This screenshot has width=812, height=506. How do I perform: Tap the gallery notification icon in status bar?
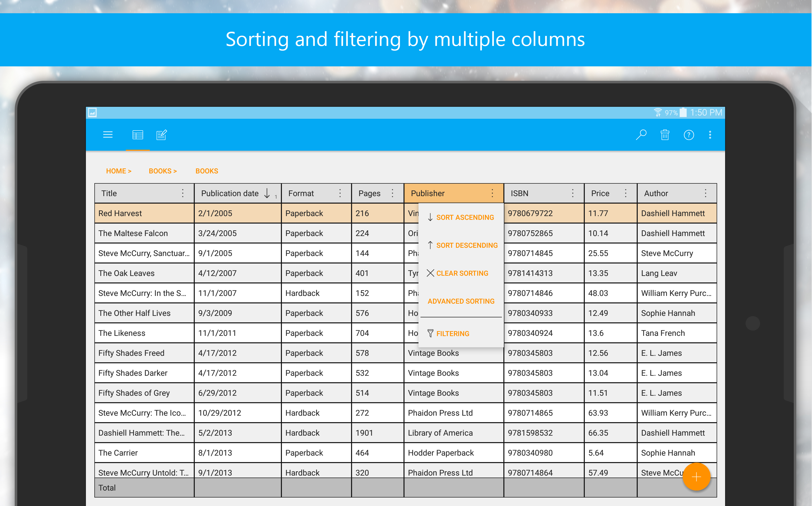(92, 113)
